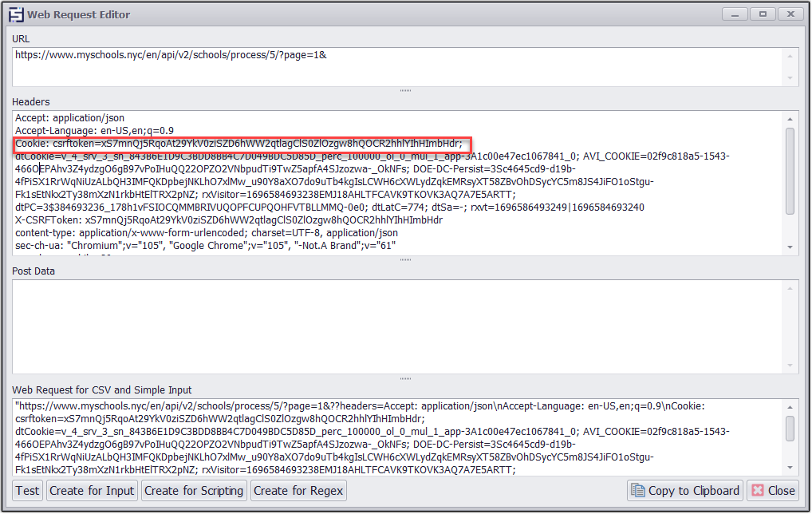812x514 pixels.
Task: Click the Headers scrollbar thumb
Action: (x=790, y=171)
